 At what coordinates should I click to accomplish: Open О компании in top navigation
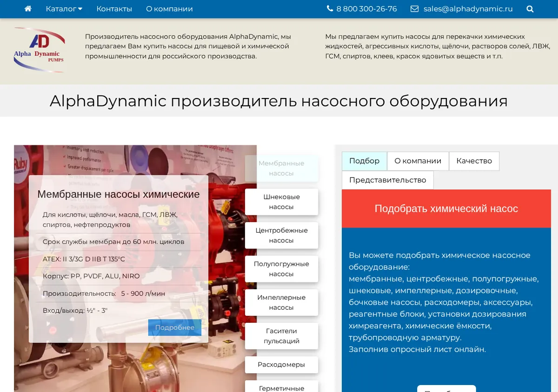coord(169,9)
